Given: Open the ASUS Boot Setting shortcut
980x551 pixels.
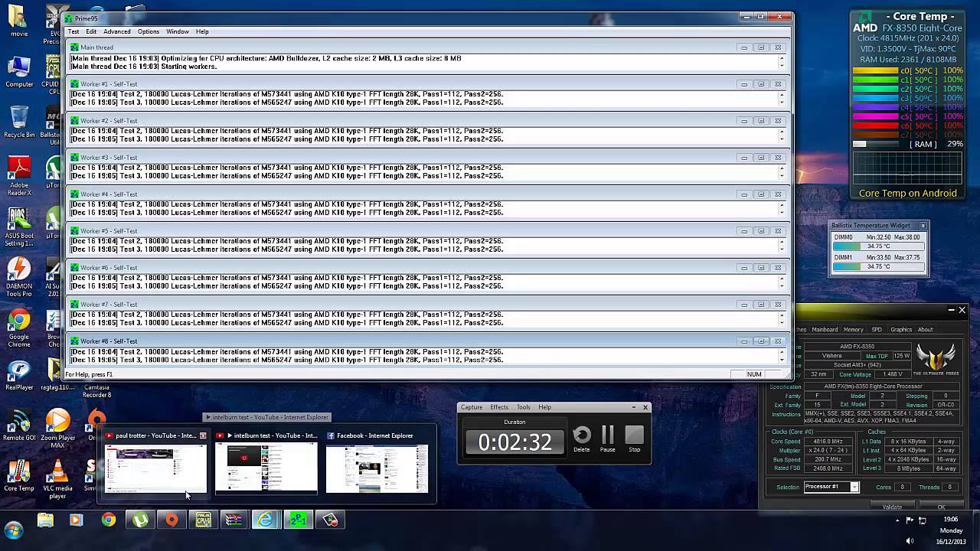Looking at the screenshot, I should 19,227.
